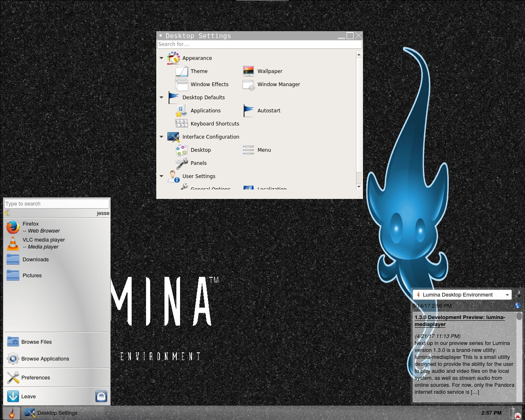The image size is (525, 420).
Task: Launch Firefox from the start menu
Action: pos(57,227)
